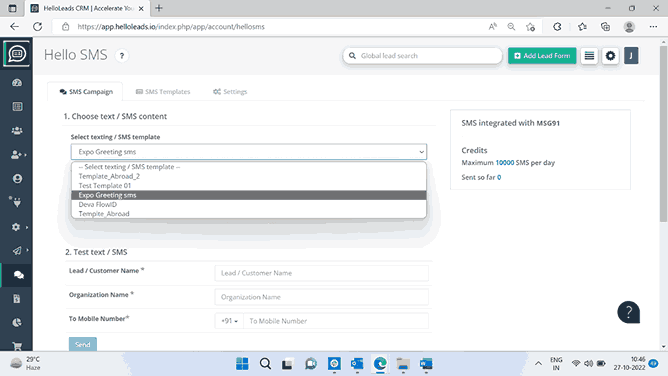Screen dimensions: 668x376
Task: Choose Template_Abroad_2 from the dropdown list
Action: point(249,176)
